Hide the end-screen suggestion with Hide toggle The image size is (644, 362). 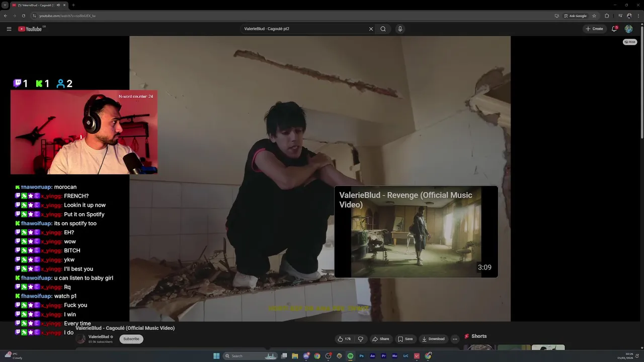[x=630, y=42]
